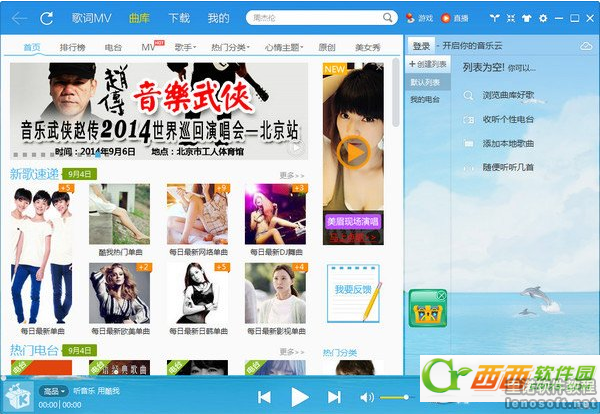Open the 每日最新DJ舞曲 thumbnail

(276, 214)
